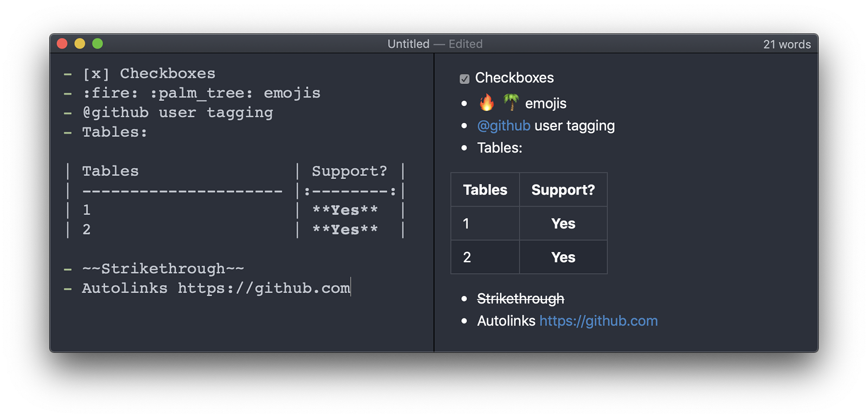Minimize the window with the yellow button
Viewport: 868px width, 418px height.
80,44
